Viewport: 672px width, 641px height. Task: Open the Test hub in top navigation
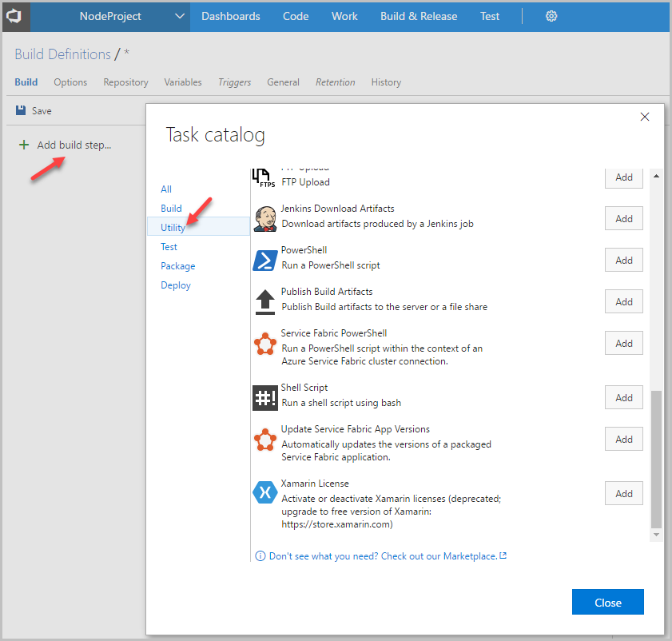(490, 16)
